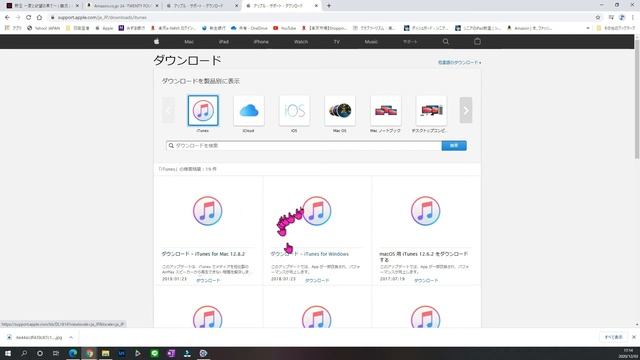Open the Amazon bookmark in bookmarks bar
The height and width of the screenshot is (360, 640).
tap(529, 28)
